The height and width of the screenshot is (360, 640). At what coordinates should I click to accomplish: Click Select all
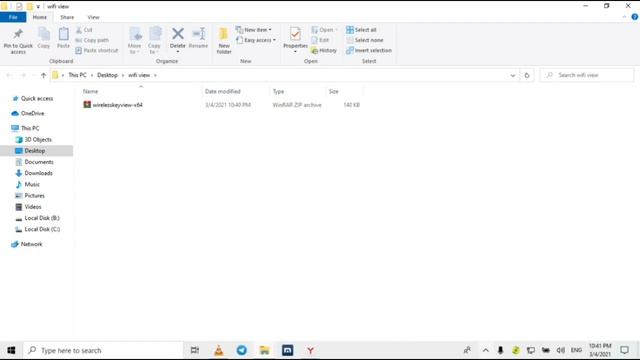point(361,30)
